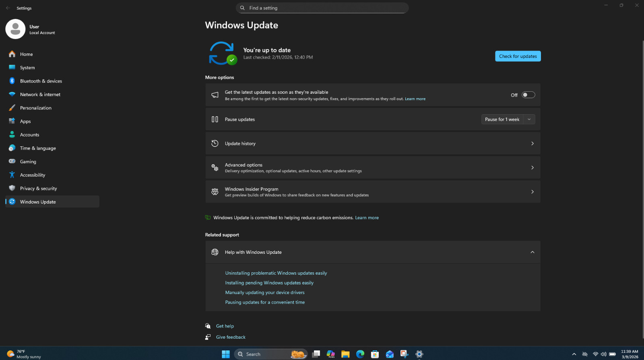Open the weather widget showing 76°F

[24, 354]
